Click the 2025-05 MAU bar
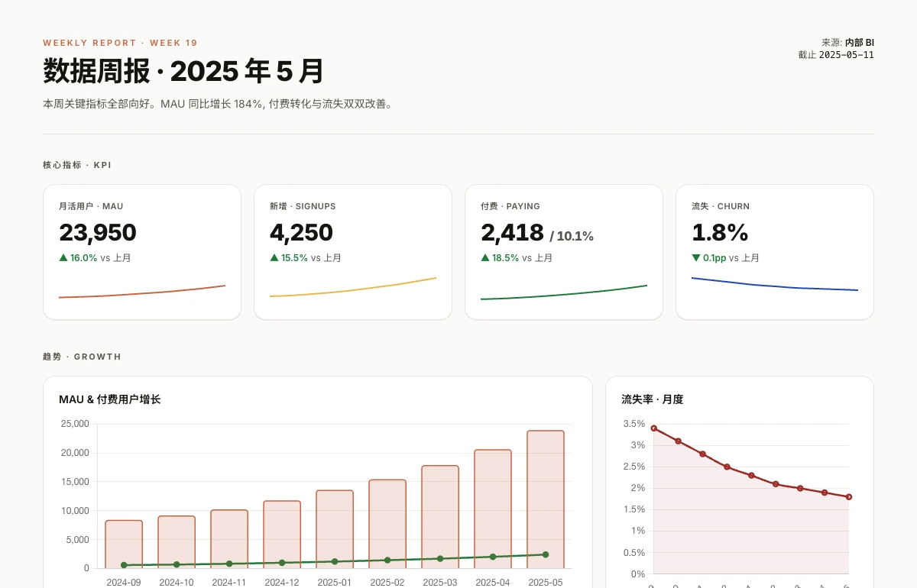 coord(546,499)
